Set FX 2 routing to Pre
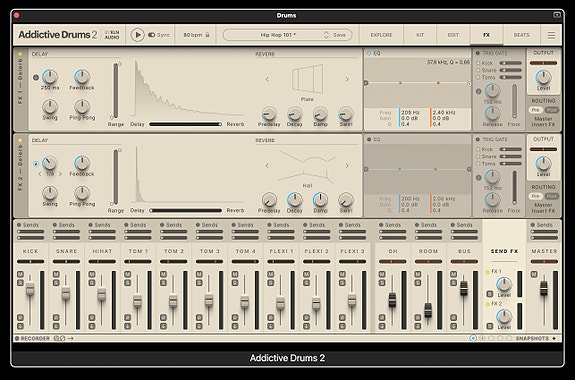Image resolution: width=575 pixels, height=380 pixels. pyautogui.click(x=535, y=196)
